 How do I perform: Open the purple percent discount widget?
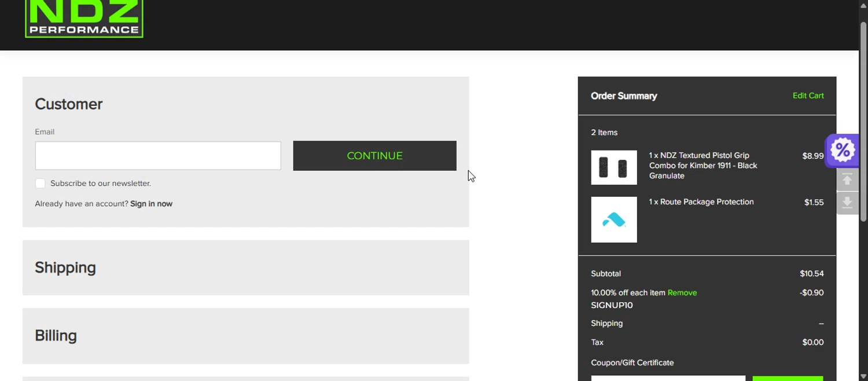842,151
